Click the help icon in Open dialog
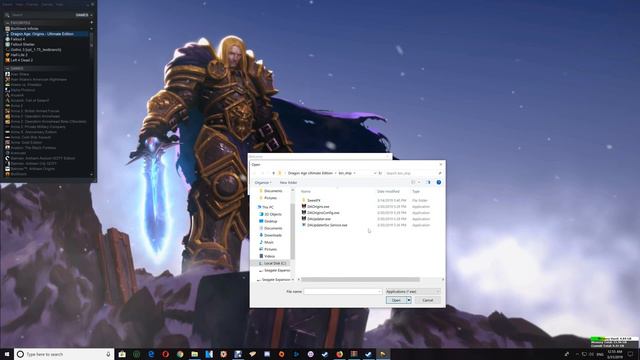 439,182
